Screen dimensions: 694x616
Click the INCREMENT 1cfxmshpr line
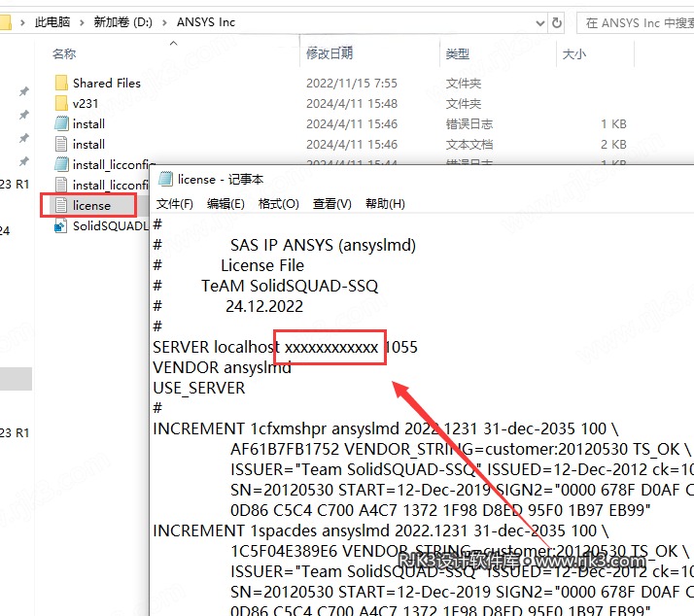(385, 428)
